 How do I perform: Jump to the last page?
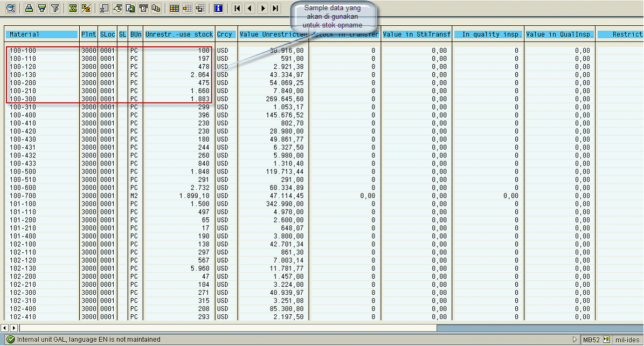point(275,8)
